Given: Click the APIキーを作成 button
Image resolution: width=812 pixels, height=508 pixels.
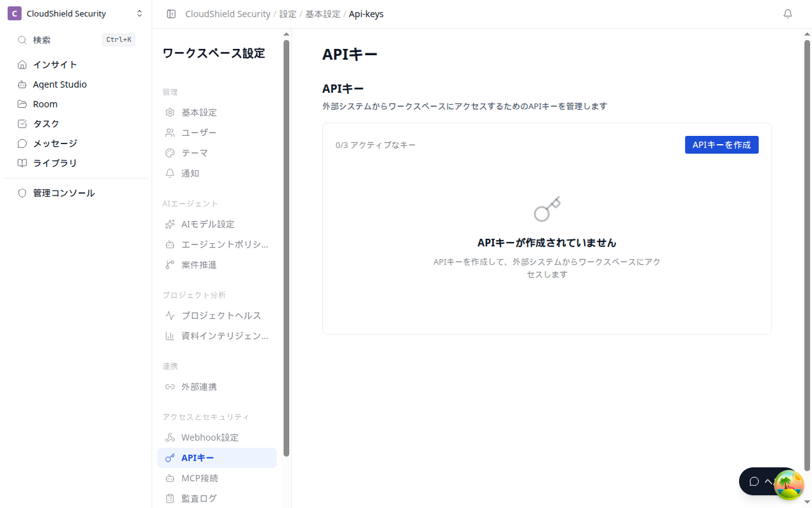Looking at the screenshot, I should tap(721, 145).
